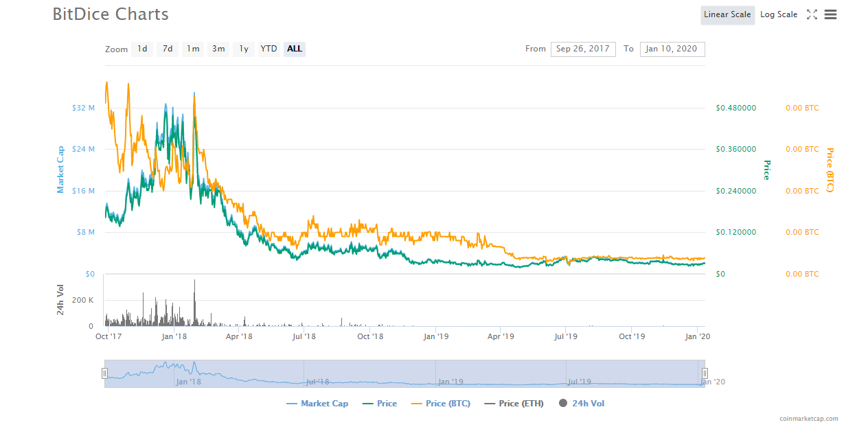Open coinmarketcap.com credit link

(809, 419)
